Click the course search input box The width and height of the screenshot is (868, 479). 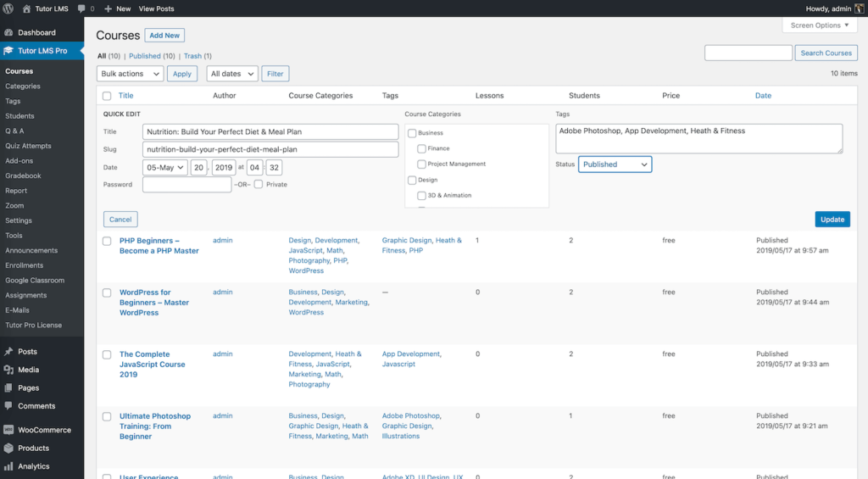[x=748, y=53]
